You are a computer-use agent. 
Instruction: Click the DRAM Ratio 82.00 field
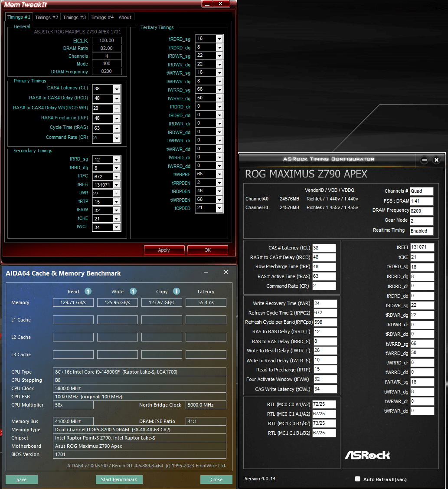(x=107, y=48)
